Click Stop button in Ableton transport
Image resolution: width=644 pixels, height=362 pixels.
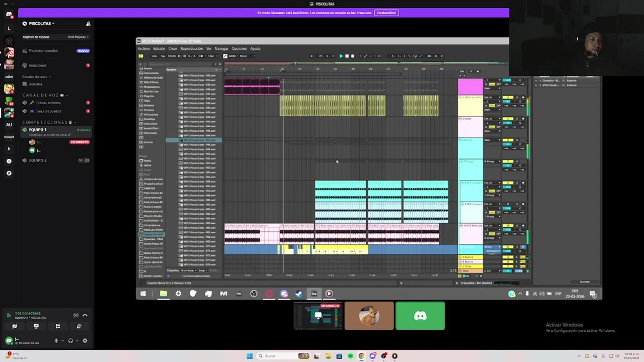point(347,56)
